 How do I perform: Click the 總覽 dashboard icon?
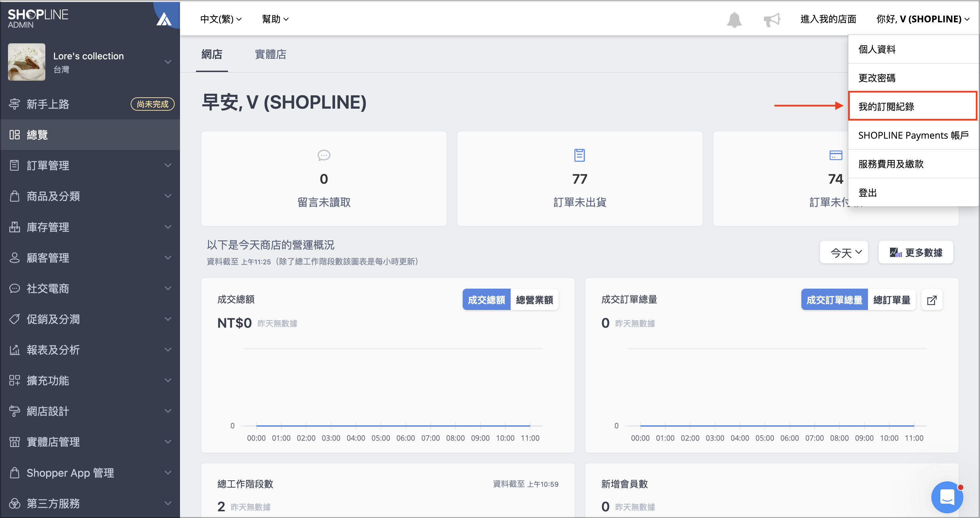tap(14, 135)
